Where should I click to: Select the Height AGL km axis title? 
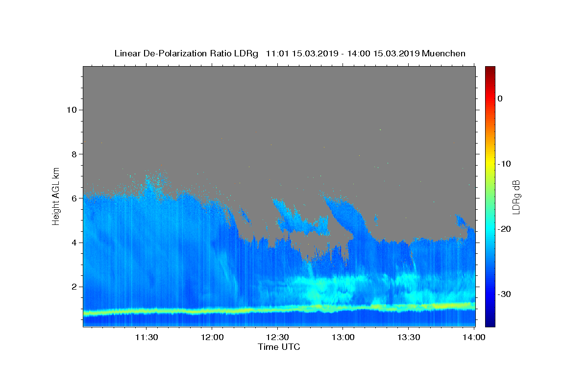[x=56, y=196]
